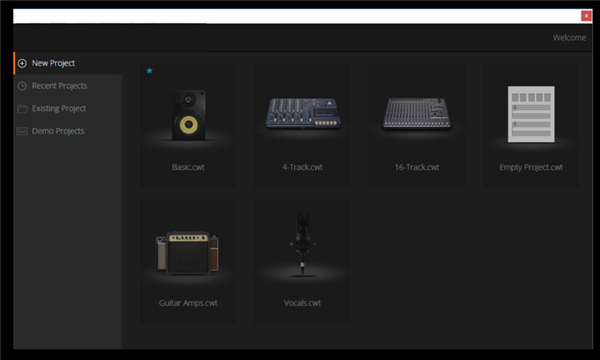
Task: Select the Empty Project sheet thumbnail
Action: [531, 114]
